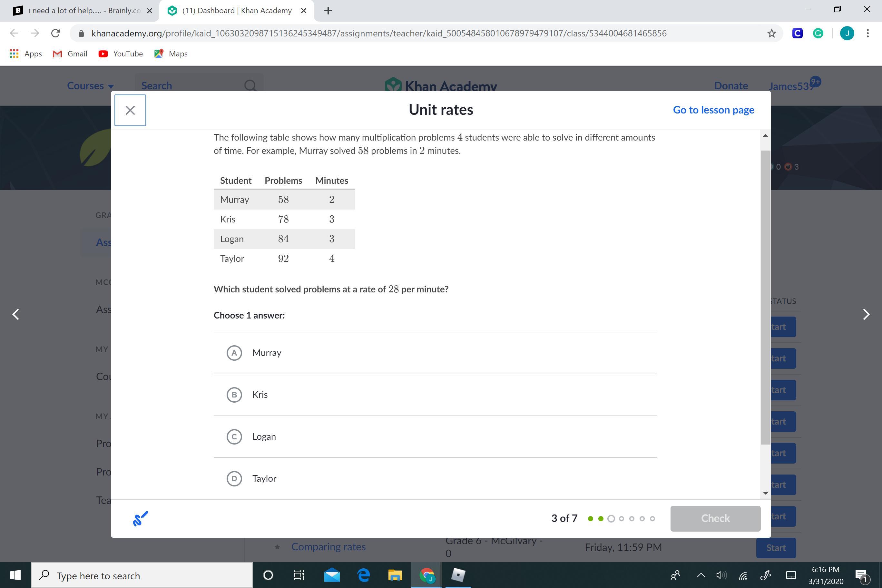Image resolution: width=882 pixels, height=588 pixels.
Task: Select answer B Kris
Action: coord(234,395)
